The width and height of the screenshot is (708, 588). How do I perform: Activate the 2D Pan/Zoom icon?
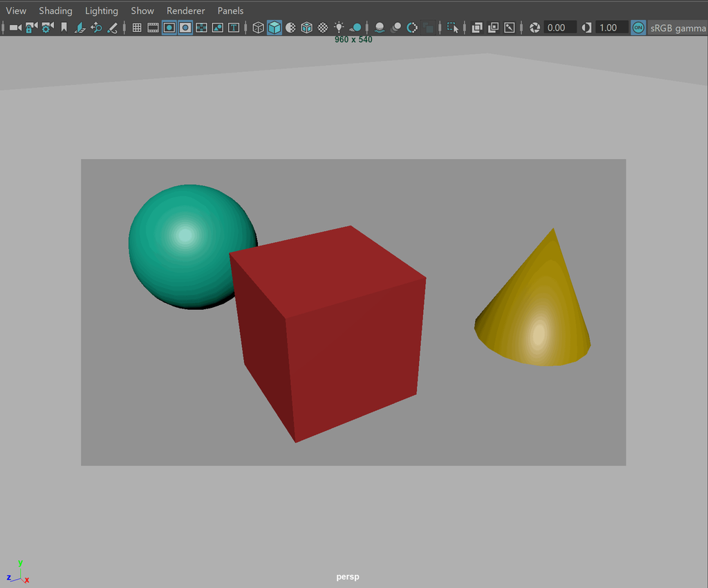pyautogui.click(x=96, y=28)
